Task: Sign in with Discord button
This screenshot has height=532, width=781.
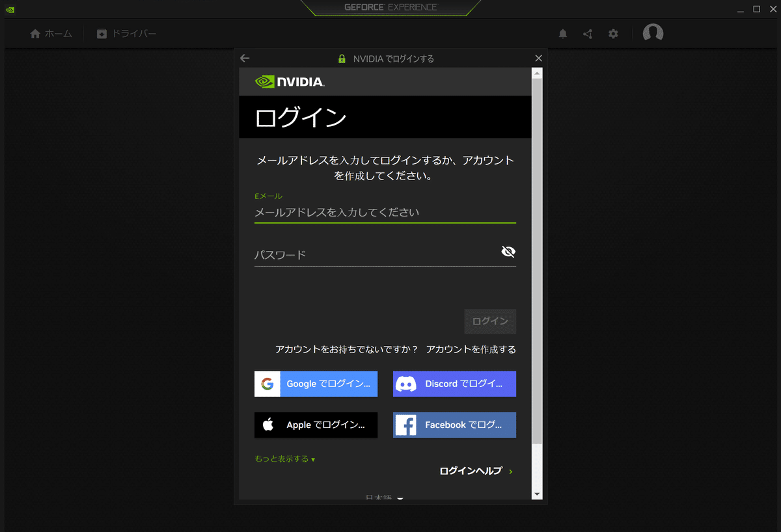Action: (x=454, y=384)
